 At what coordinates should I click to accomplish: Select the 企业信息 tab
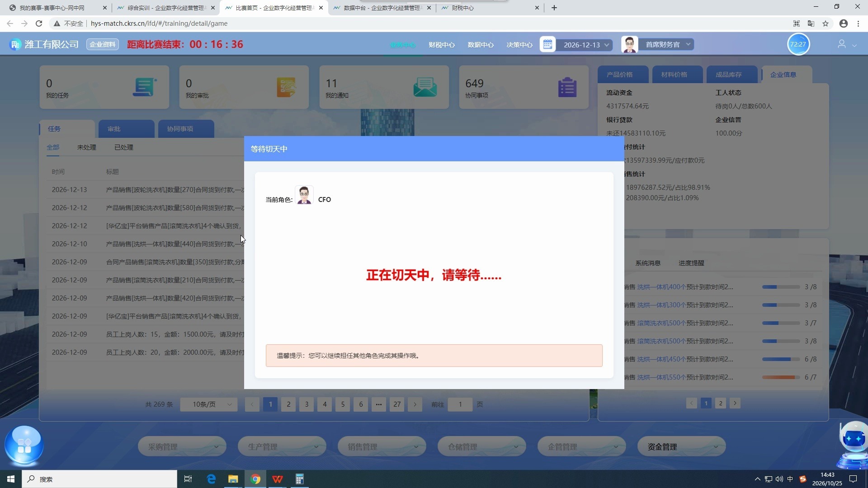coord(787,75)
